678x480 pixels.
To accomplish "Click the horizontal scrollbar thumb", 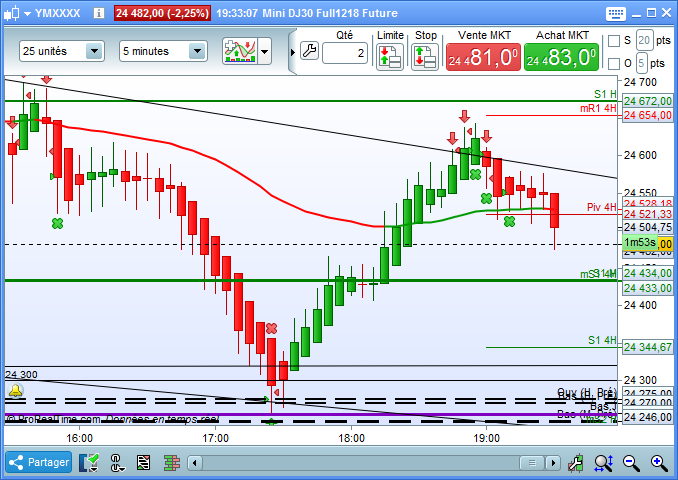I will (x=532, y=463).
